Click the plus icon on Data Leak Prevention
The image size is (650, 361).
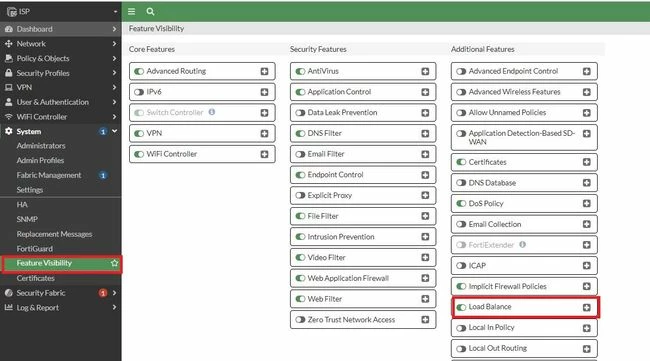[x=425, y=113]
